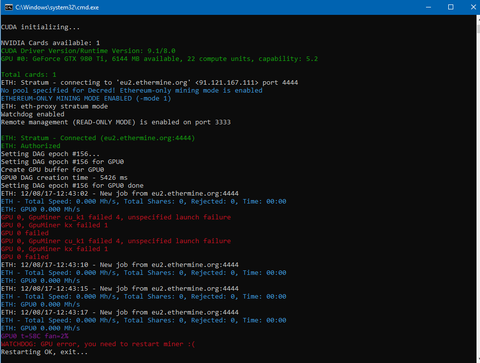Click the 'CUDA Driver Version/Runtime Version: 9.1/8.0' line
480x363 pixels.
(x=88, y=51)
